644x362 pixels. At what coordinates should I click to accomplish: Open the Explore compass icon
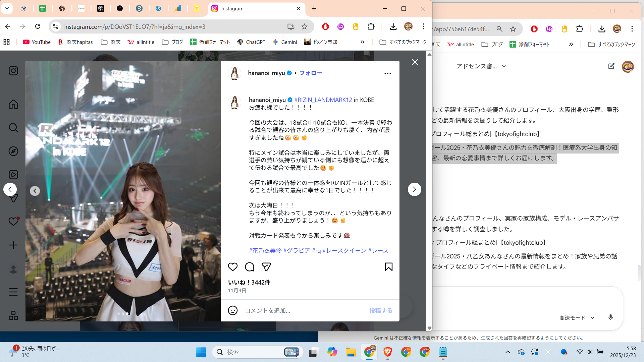pos(13,151)
